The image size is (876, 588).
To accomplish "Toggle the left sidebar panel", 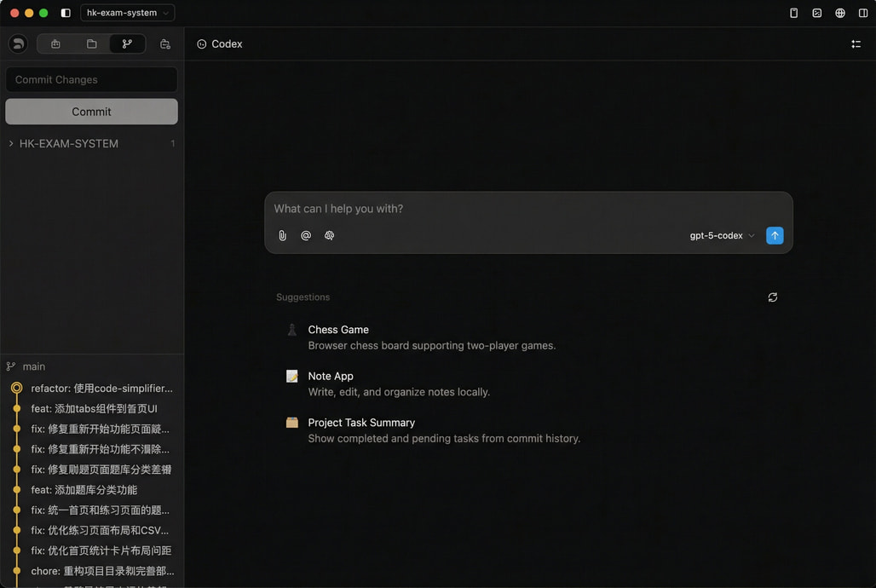I will (x=66, y=13).
